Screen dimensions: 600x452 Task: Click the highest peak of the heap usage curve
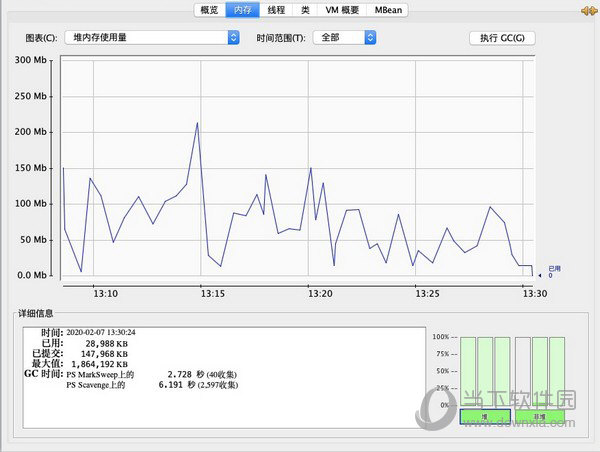(197, 123)
